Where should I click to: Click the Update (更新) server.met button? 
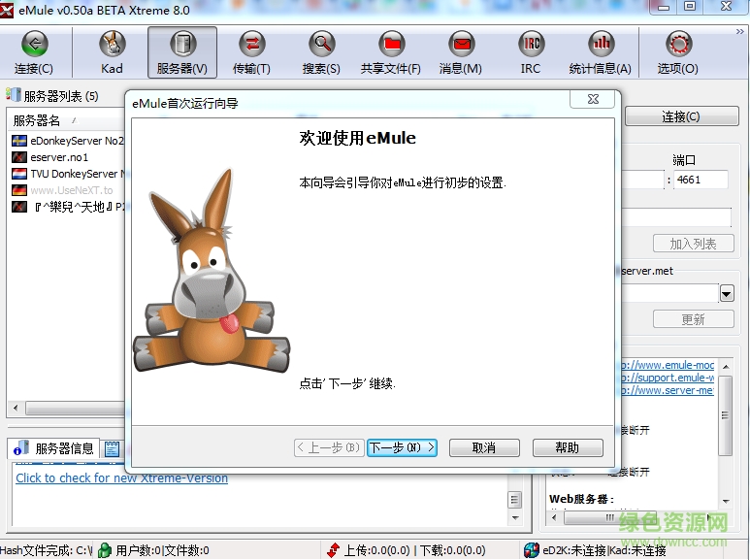point(693,319)
